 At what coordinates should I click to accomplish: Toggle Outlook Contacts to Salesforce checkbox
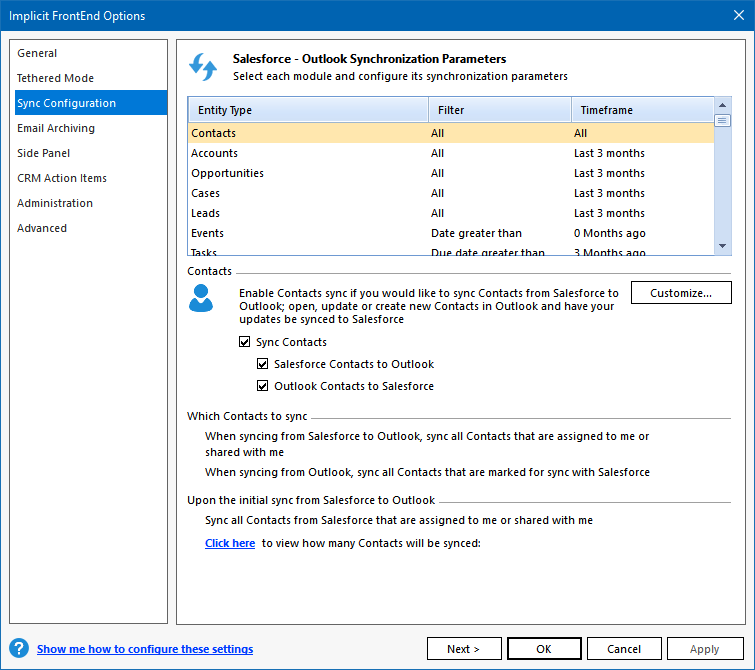pos(263,386)
